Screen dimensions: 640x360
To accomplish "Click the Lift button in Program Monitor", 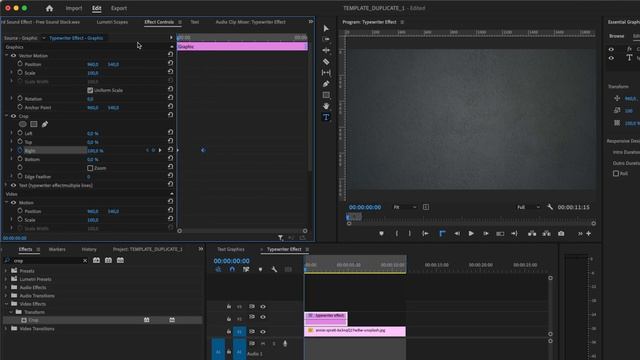I will click(532, 233).
